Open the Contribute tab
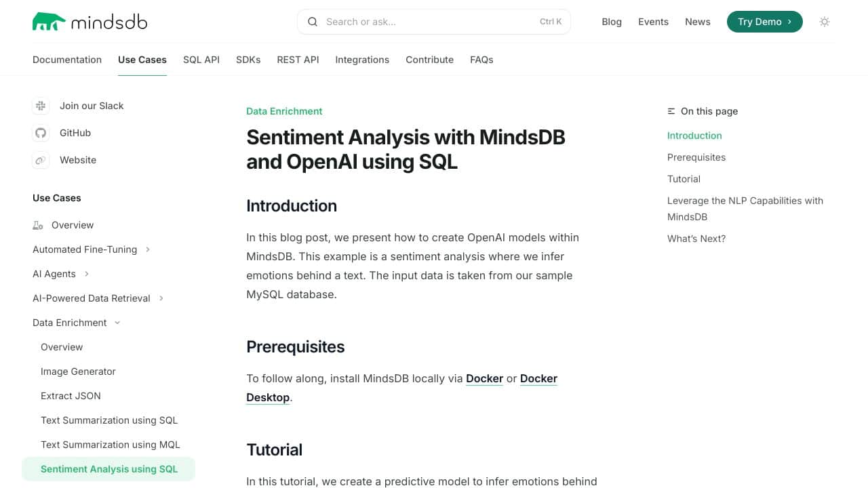This screenshot has height=488, width=868. 429,60
